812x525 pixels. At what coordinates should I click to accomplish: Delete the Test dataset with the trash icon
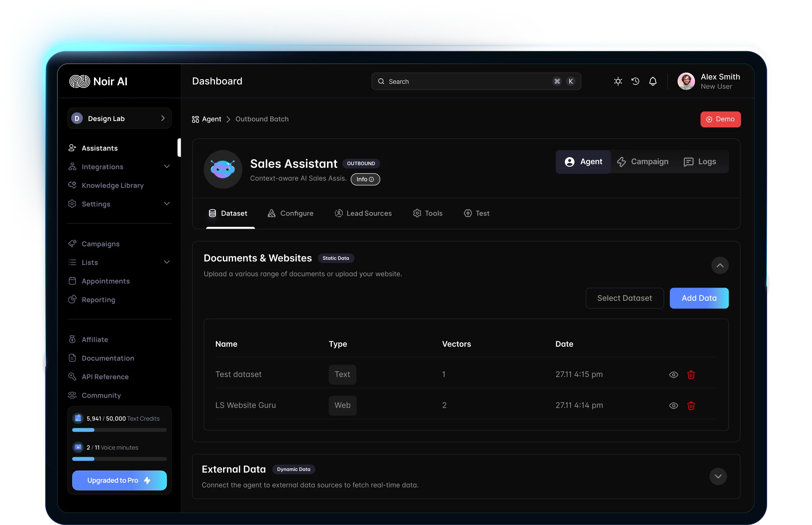(691, 374)
